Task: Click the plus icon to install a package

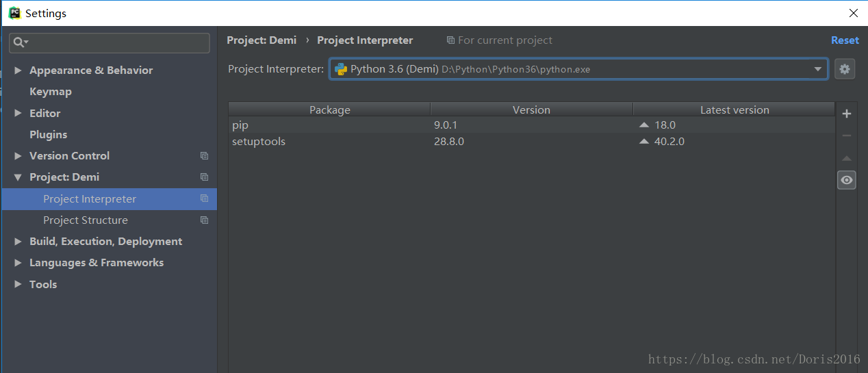Action: tap(847, 114)
